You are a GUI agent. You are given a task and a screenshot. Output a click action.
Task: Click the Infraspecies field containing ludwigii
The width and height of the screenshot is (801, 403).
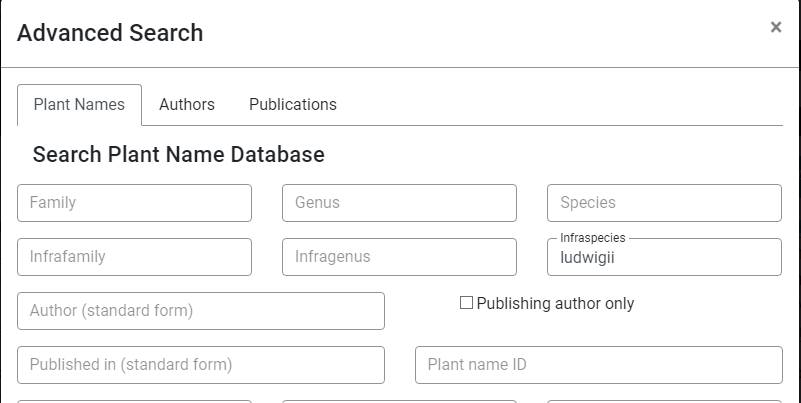tap(664, 259)
